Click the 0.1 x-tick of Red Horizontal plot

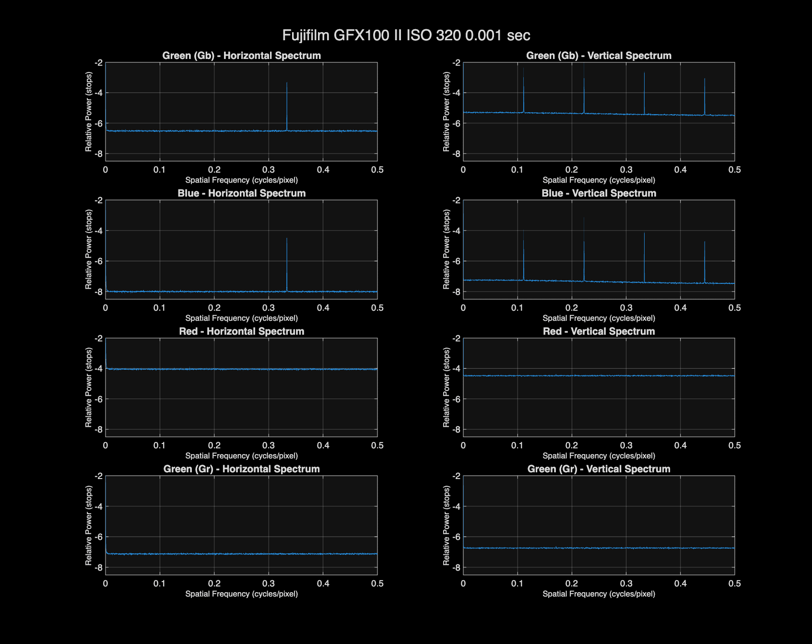160,445
